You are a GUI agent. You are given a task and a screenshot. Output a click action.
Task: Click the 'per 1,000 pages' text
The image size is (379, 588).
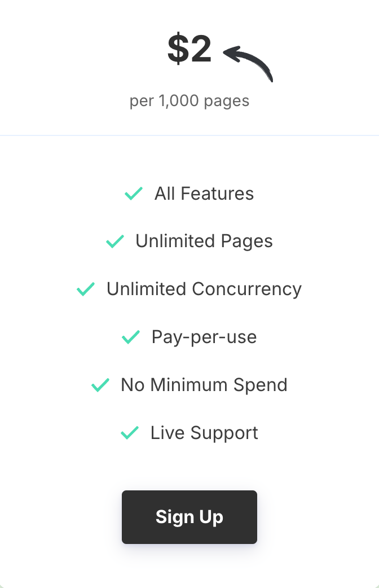pos(189,100)
